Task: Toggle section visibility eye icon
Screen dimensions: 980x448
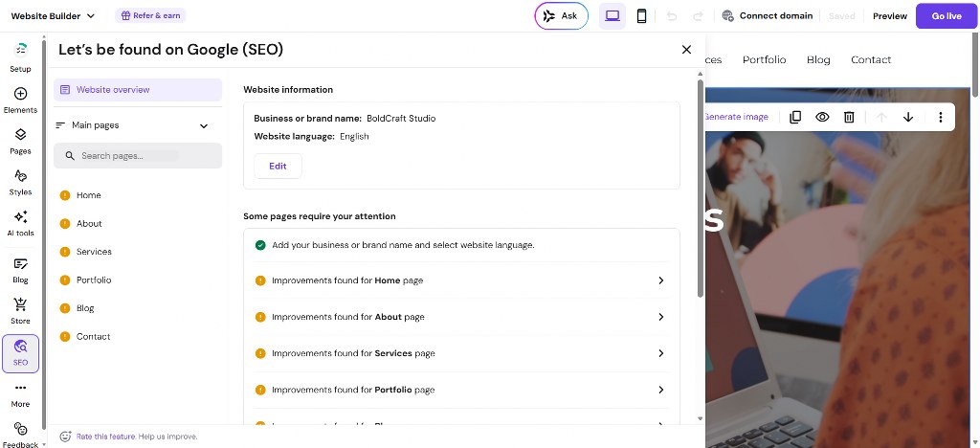Action: point(822,117)
